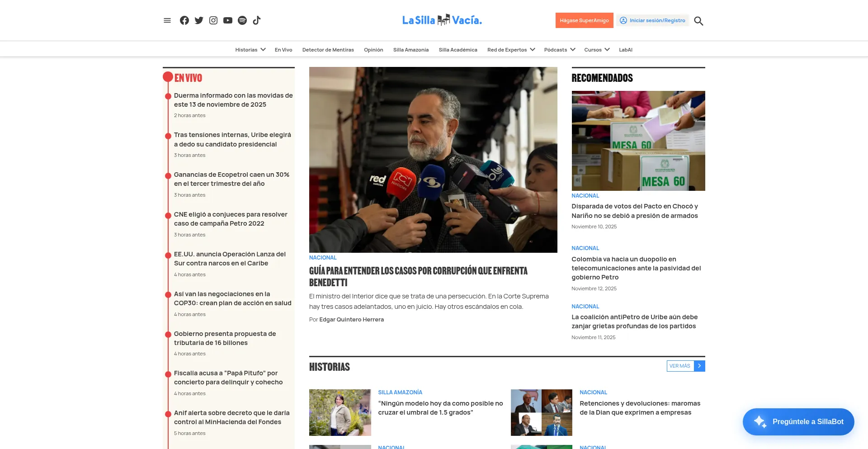The width and height of the screenshot is (868, 449).
Task: Open the Spotify social icon
Action: pyautogui.click(x=242, y=20)
